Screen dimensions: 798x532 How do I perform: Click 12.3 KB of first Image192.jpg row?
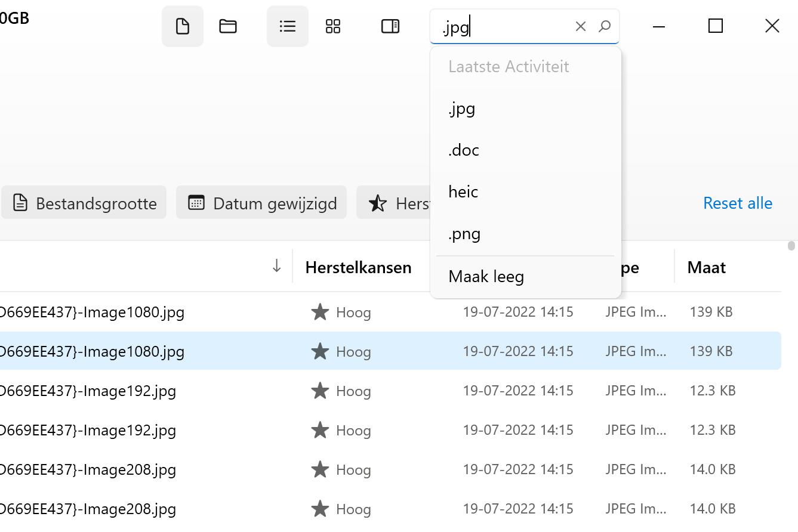(x=713, y=391)
